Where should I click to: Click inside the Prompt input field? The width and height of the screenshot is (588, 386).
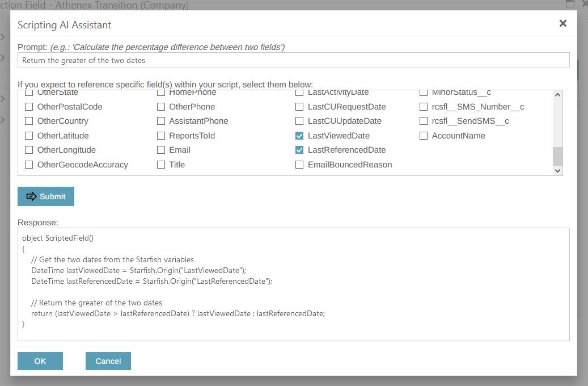pyautogui.click(x=293, y=60)
